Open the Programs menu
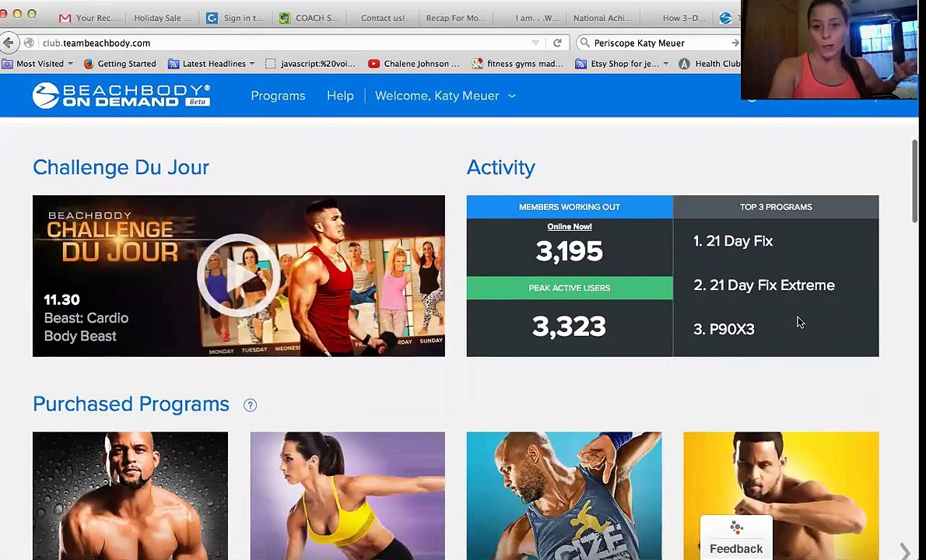Screen dimensions: 926x560 pos(278,96)
